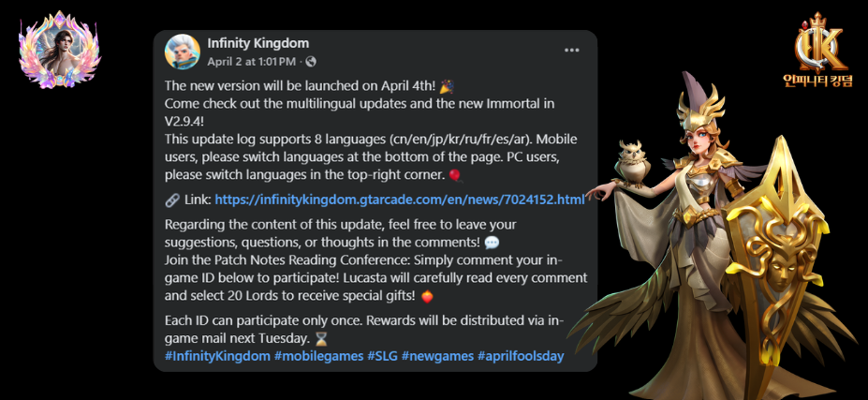
Task: Open the #newgames hashtag
Action: (437, 356)
